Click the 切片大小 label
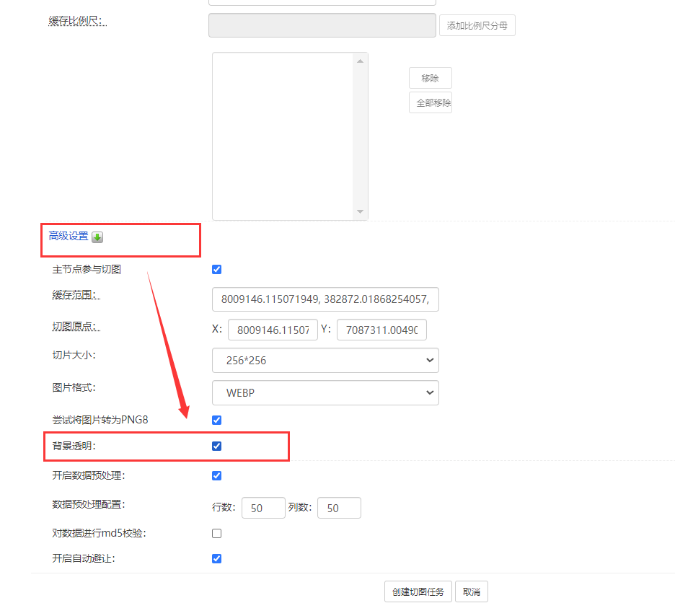Viewport: 675px width, 616px height. 74,355
